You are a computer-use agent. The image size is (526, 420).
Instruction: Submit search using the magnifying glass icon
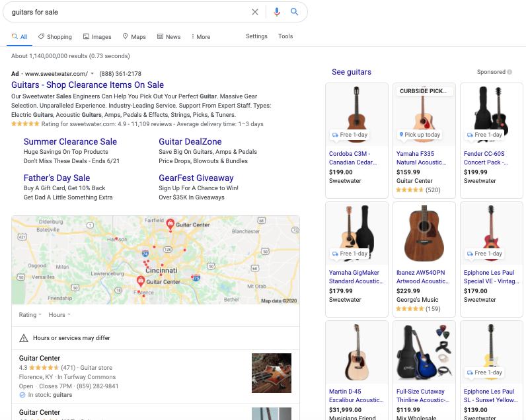(x=294, y=12)
